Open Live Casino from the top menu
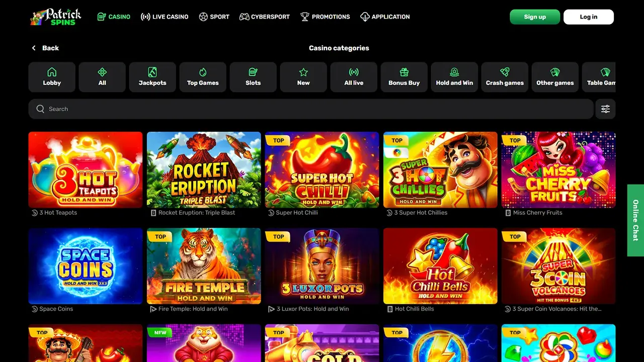 point(165,17)
